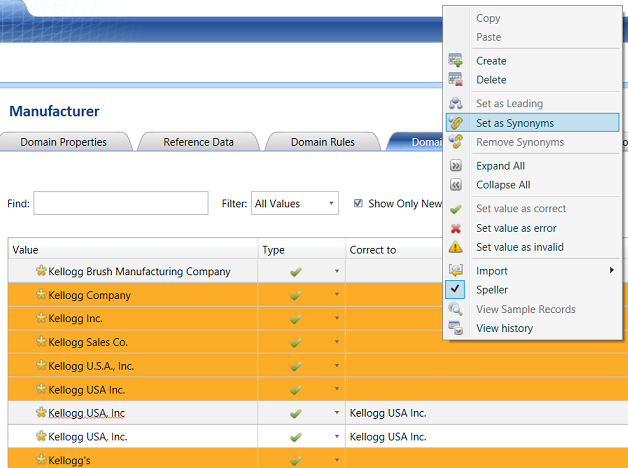Click the View history icon
Image resolution: width=628 pixels, height=468 pixels.
click(456, 328)
